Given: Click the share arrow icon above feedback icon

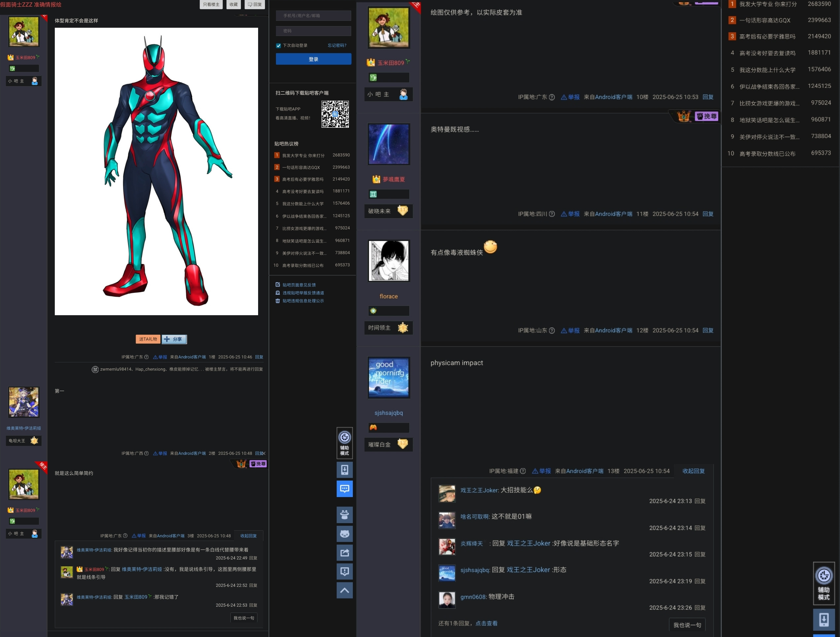Looking at the screenshot, I should coord(345,553).
